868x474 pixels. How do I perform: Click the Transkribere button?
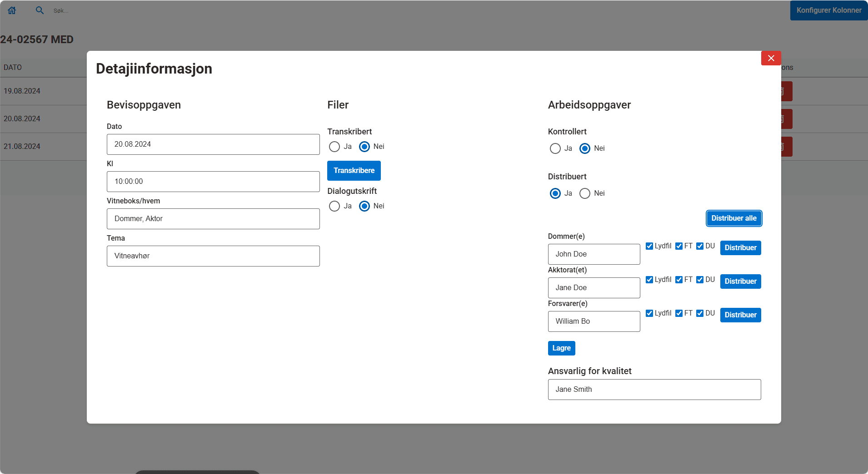(354, 170)
